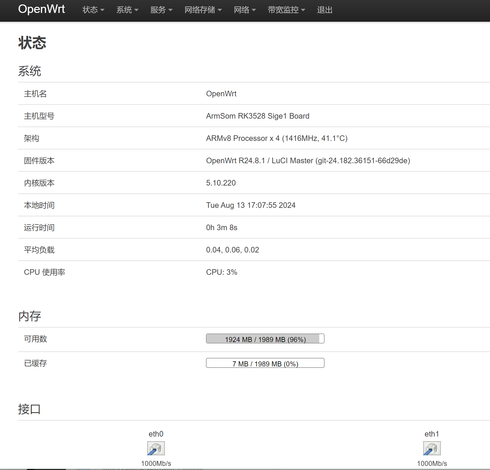Click the 平均负载 row label
Screen dimensions: 490x470
tap(39, 250)
